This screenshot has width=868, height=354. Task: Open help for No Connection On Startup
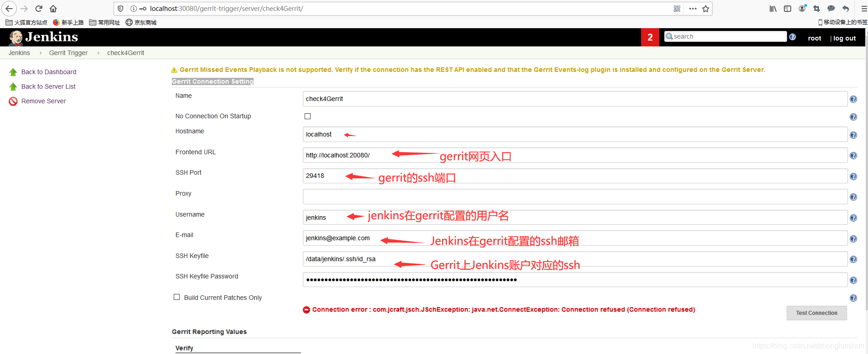click(x=853, y=117)
